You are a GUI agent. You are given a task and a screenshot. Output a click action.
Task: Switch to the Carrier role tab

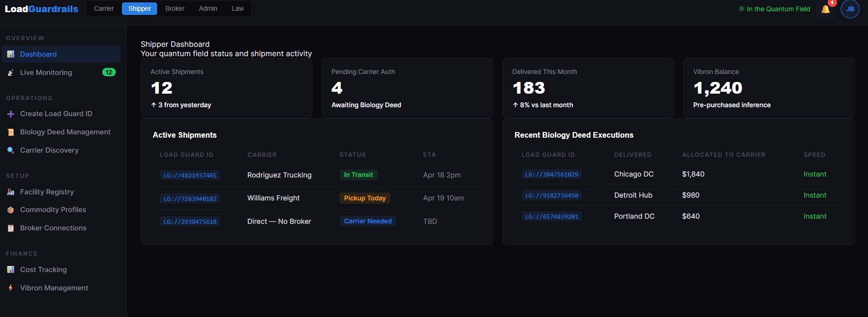click(x=104, y=8)
